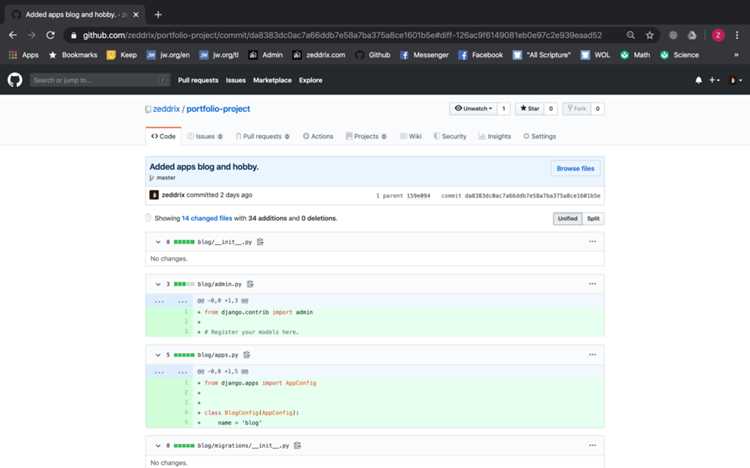Open options menu for blog/__init__.py
The width and height of the screenshot is (750, 468).
[x=592, y=242]
